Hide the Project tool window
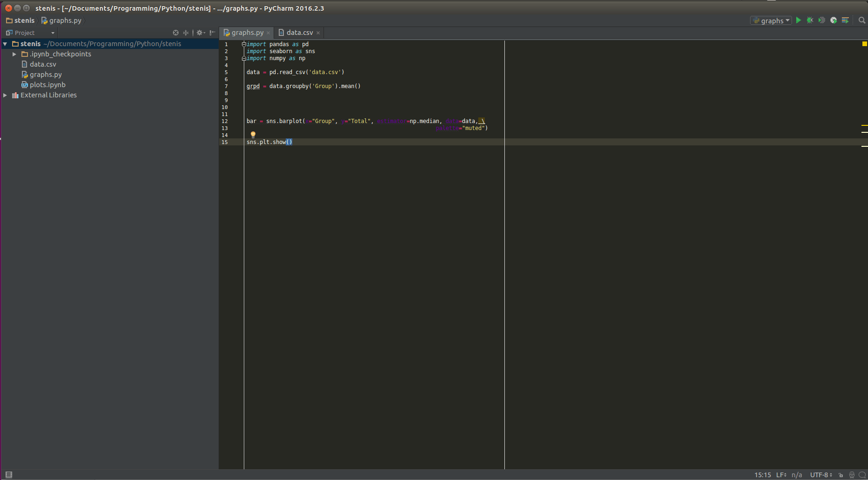Screen dimensions: 868x480 pos(213,33)
